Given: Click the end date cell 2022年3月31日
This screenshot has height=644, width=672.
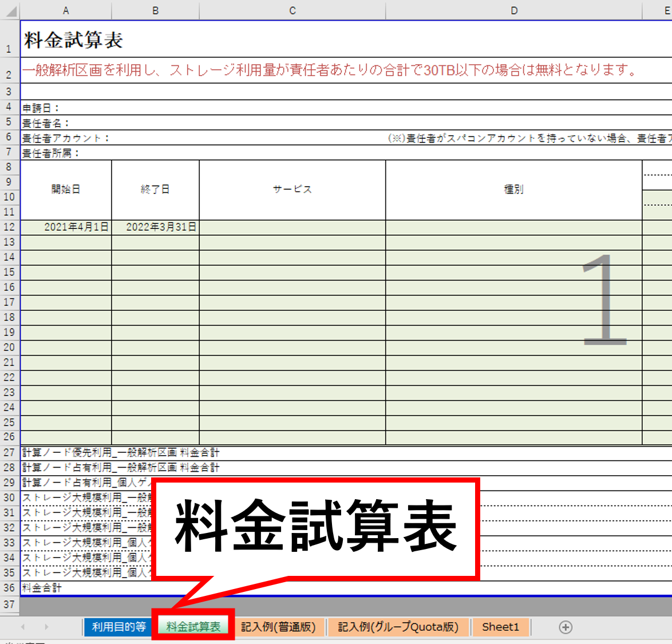Looking at the screenshot, I should pyautogui.click(x=156, y=227).
